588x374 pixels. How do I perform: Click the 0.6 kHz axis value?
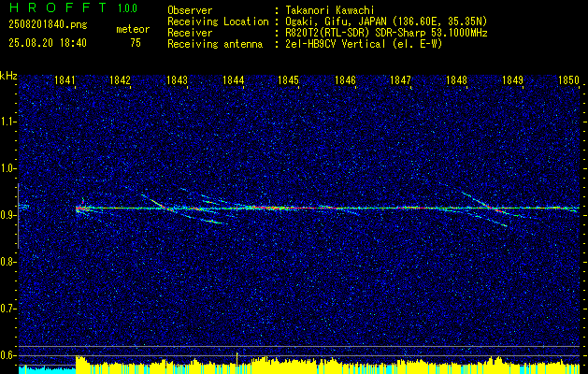8,355
